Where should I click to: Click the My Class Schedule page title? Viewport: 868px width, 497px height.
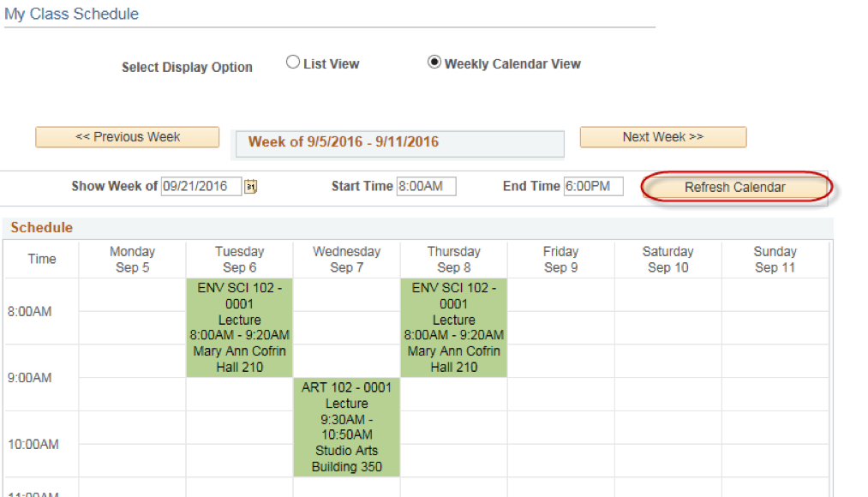(x=71, y=15)
